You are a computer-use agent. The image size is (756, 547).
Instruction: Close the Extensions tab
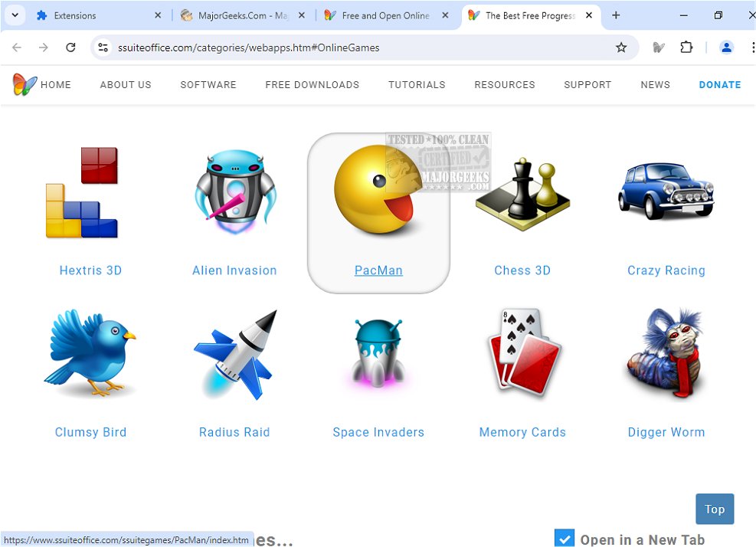click(x=158, y=15)
